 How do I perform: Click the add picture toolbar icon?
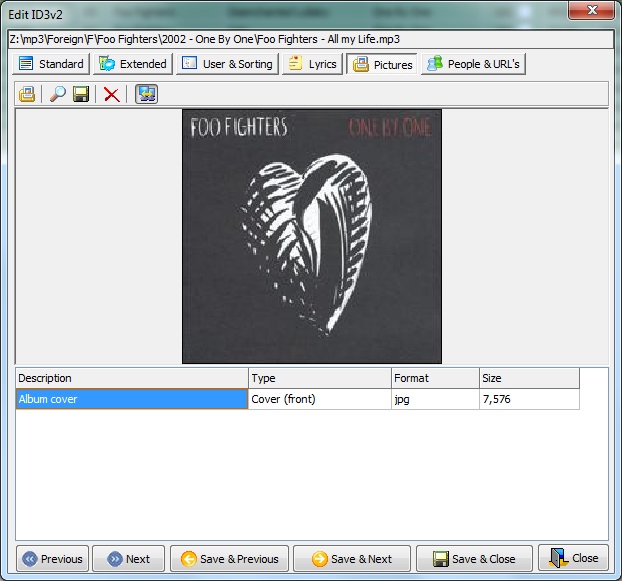tap(27, 94)
